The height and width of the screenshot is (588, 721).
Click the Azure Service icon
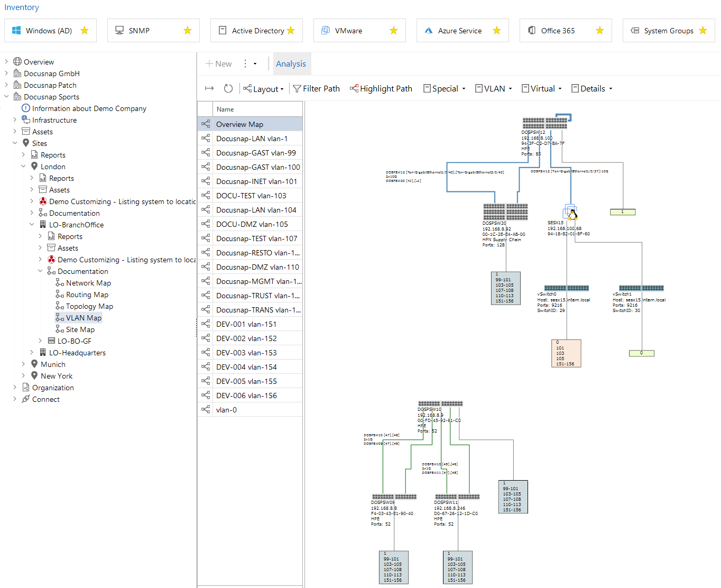(x=429, y=31)
